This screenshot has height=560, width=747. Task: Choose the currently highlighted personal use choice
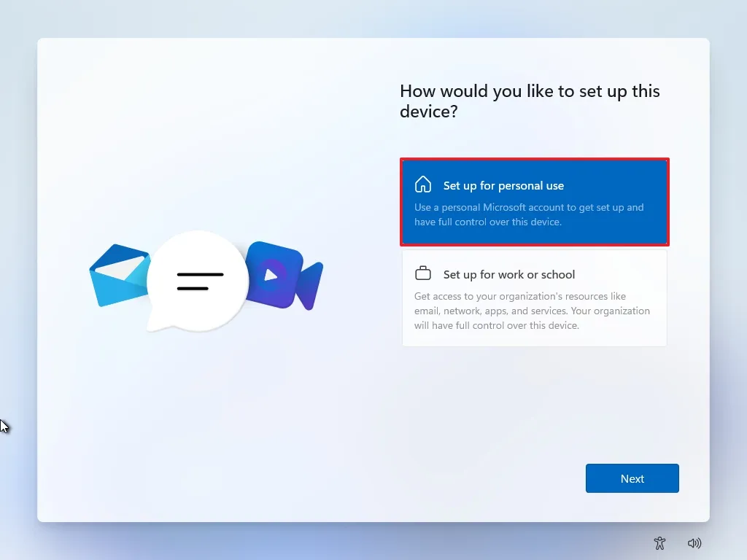pos(534,202)
